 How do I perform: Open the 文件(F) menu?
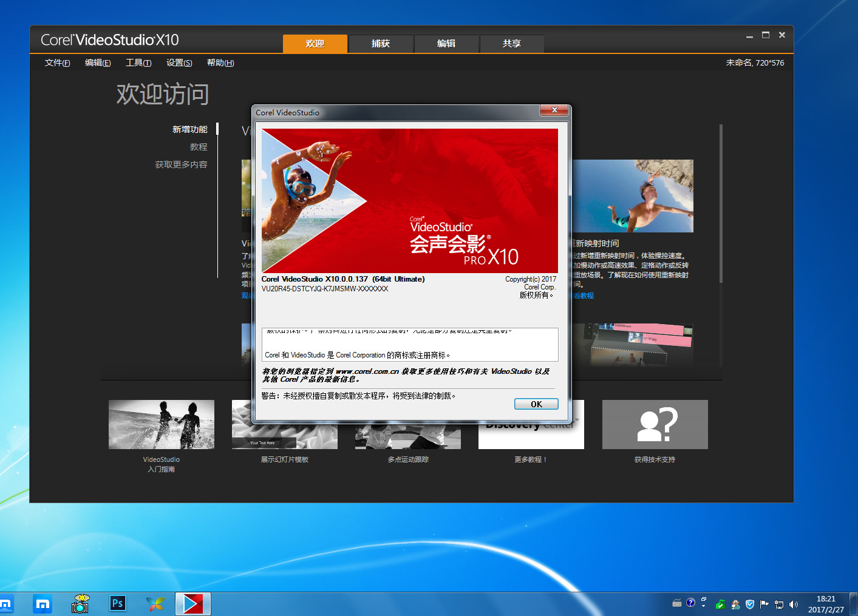point(57,63)
